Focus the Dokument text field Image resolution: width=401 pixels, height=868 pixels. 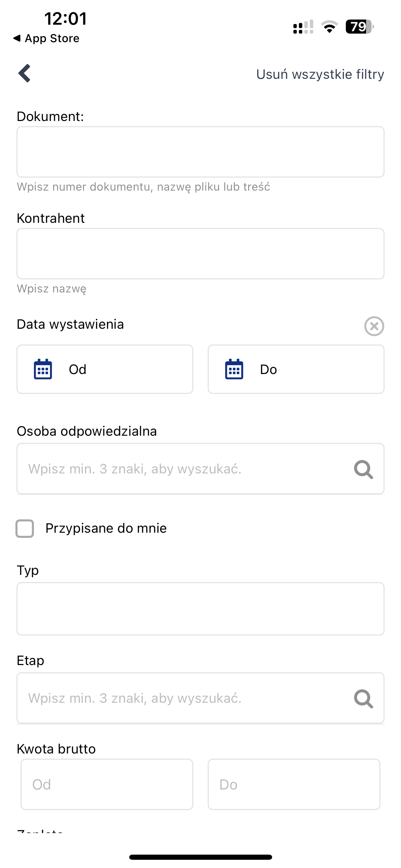coord(200,152)
